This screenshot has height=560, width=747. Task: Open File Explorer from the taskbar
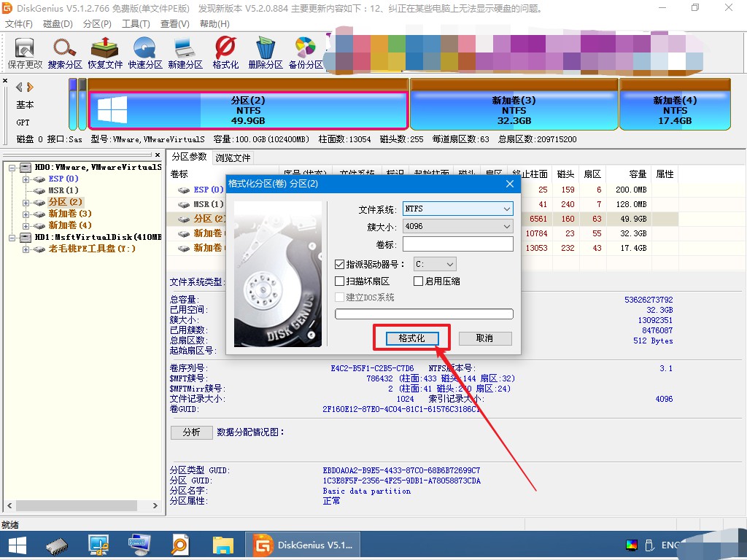pyautogui.click(x=223, y=545)
